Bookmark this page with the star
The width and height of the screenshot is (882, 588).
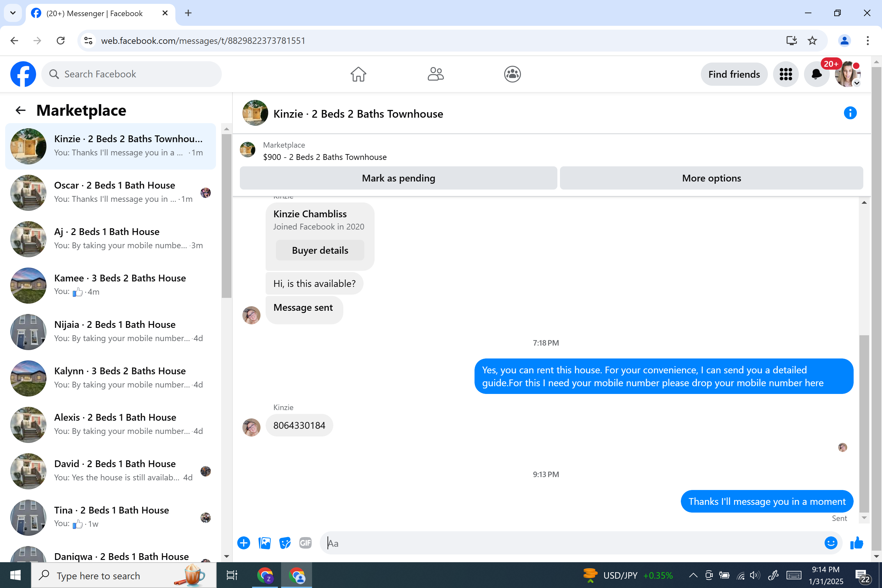coord(812,41)
